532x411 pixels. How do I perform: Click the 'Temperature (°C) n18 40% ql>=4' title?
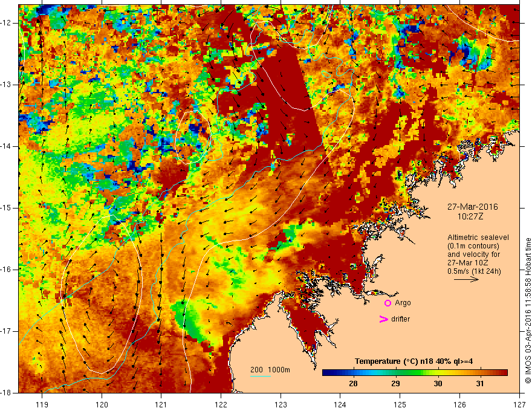point(414,361)
